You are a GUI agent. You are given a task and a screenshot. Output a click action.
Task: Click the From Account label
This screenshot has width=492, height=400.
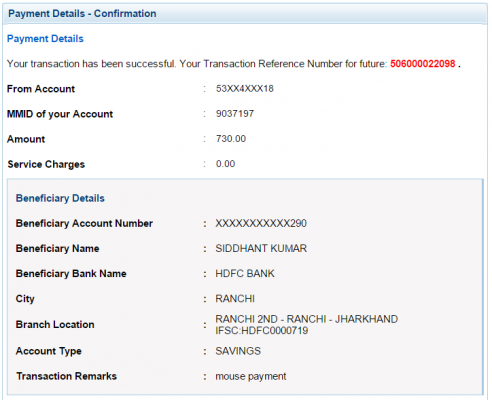click(41, 89)
